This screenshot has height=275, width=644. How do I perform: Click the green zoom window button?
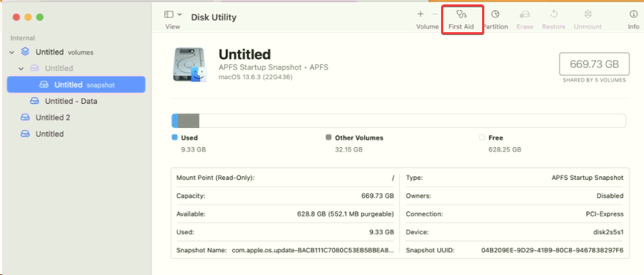click(40, 18)
